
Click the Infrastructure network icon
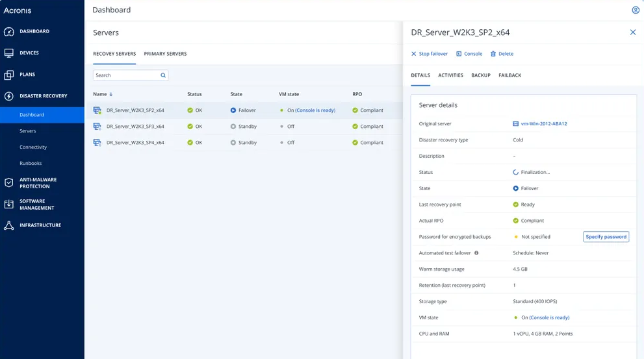point(9,225)
